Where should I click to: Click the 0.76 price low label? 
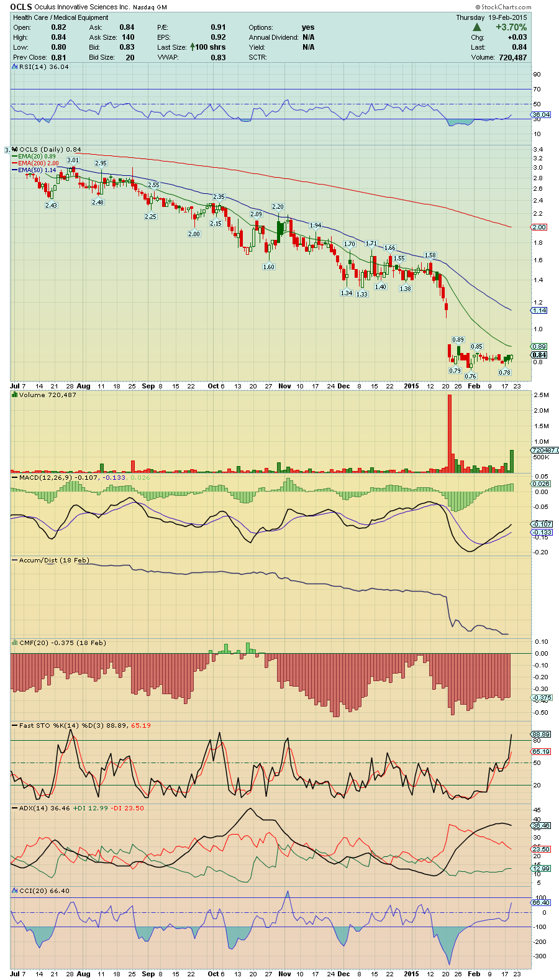470,376
